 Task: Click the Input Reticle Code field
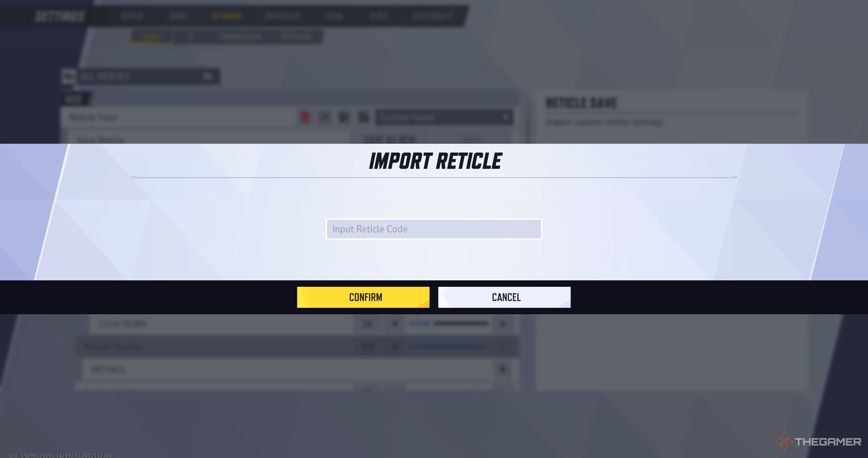(433, 229)
